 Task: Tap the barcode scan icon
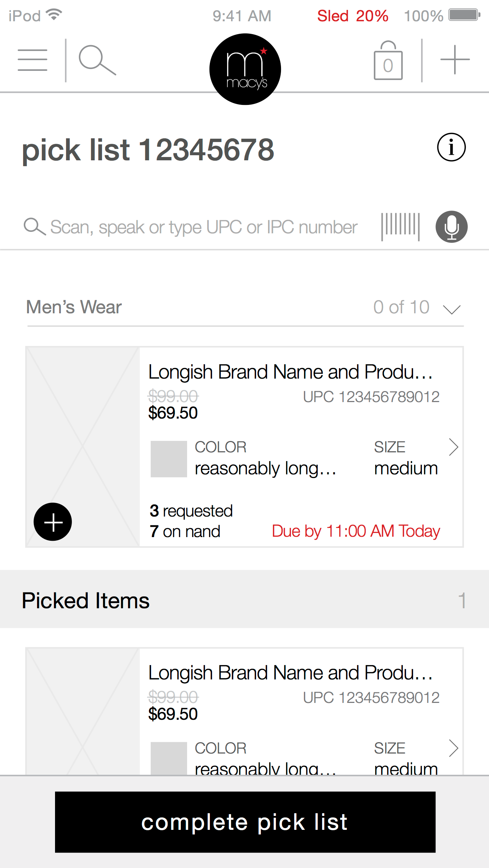pos(400,226)
